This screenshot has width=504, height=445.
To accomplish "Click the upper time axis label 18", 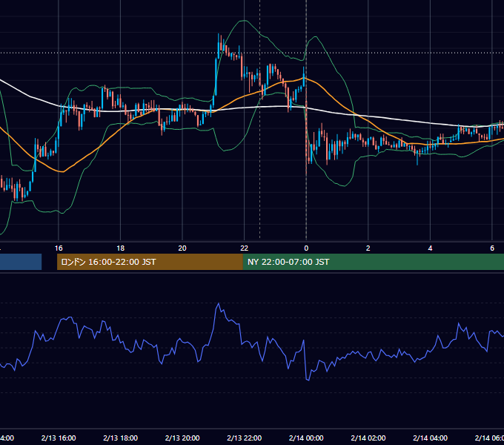I will (121, 248).
